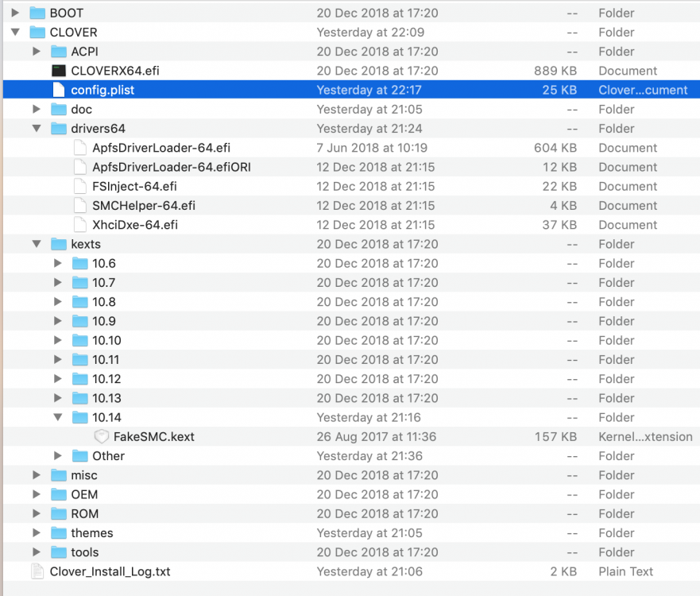The image size is (700, 596).
Task: Select the ApfsDriverLoader-64.efiORI file name
Action: point(172,167)
